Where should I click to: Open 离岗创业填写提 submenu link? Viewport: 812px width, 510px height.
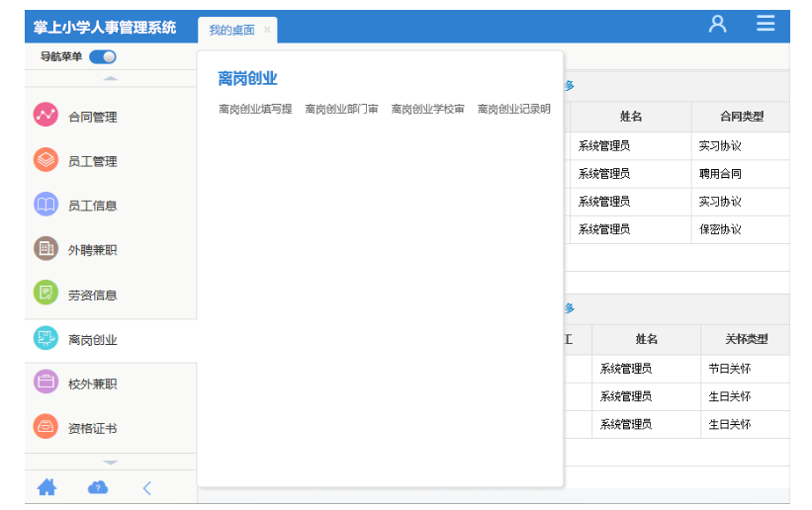255,109
